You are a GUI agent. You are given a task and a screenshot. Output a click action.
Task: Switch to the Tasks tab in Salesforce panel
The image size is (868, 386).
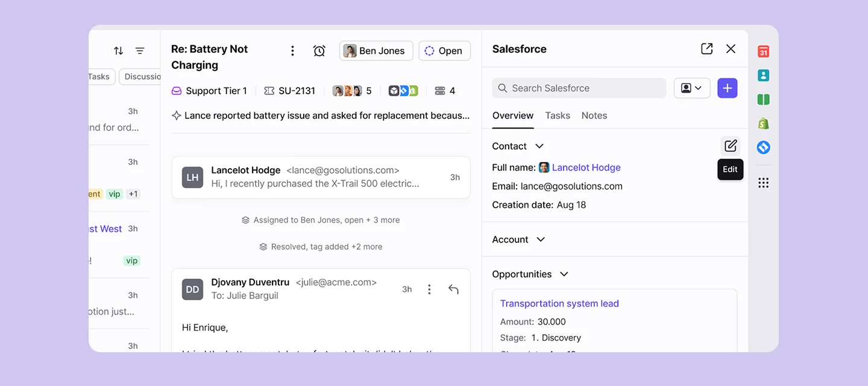click(x=557, y=115)
